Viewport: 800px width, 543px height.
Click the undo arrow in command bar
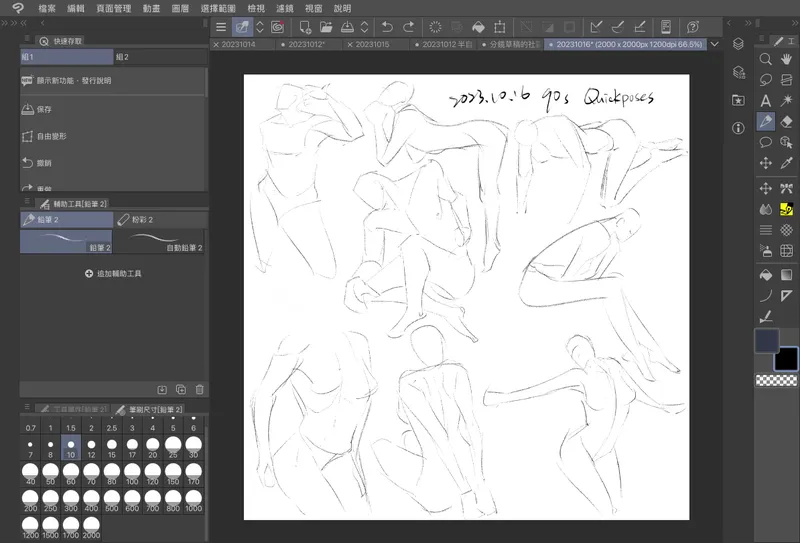pos(387,26)
